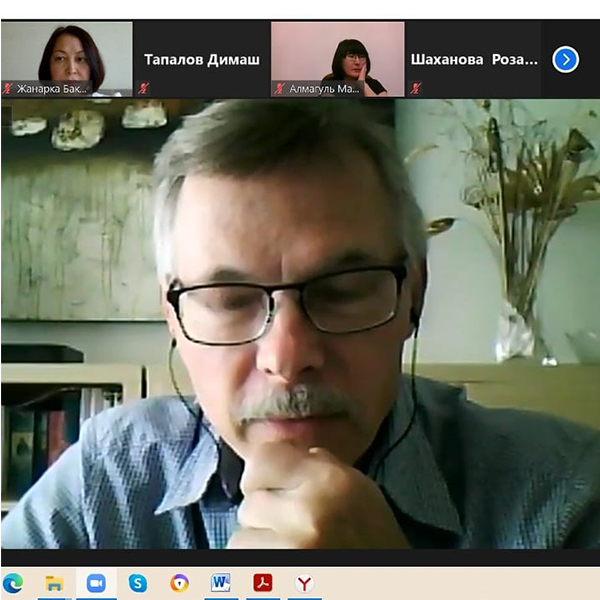Select Жанарка Бак... participant video thumbnail
600x600 pixels.
pyautogui.click(x=67, y=59)
